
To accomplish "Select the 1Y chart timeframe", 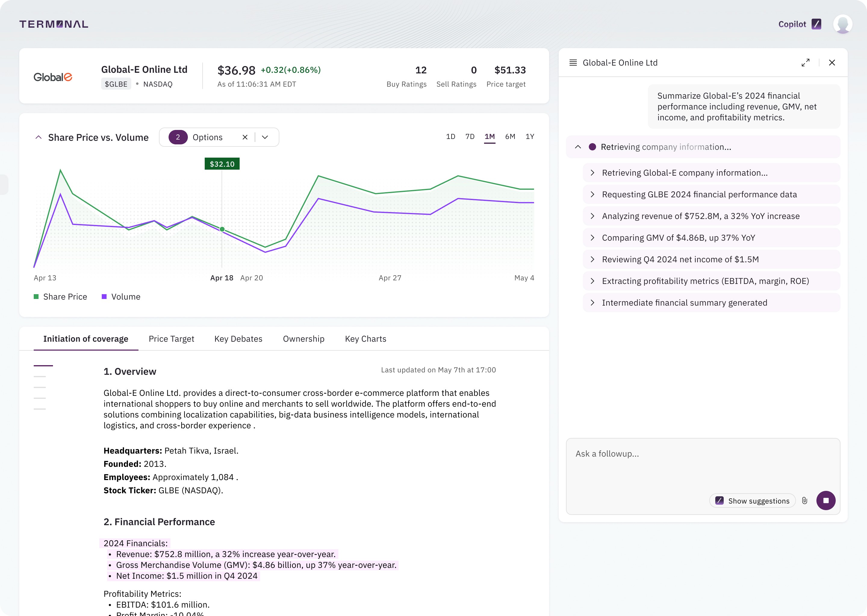I will pyautogui.click(x=530, y=137).
